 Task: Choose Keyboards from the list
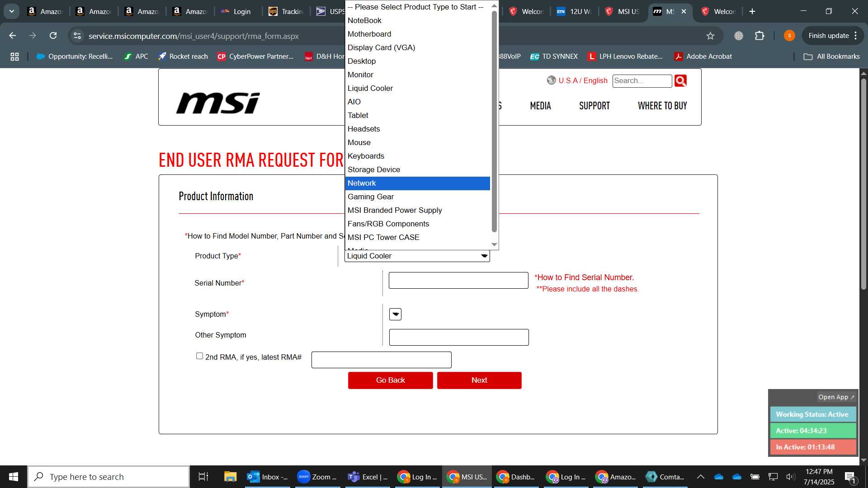[x=417, y=156]
